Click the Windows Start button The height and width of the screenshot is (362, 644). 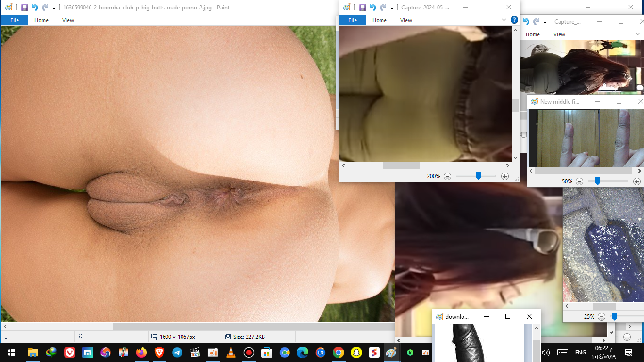[11, 353]
